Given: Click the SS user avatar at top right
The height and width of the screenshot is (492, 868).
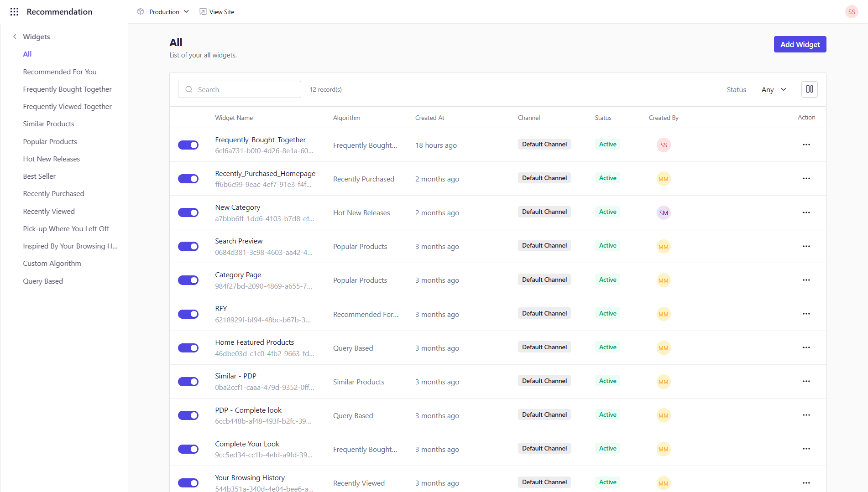Looking at the screenshot, I should [x=851, y=12].
